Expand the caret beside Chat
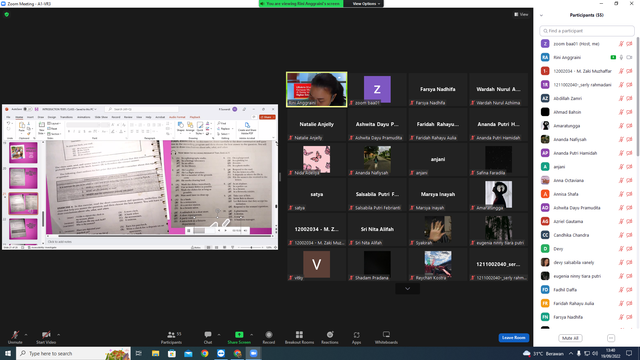 (219, 335)
